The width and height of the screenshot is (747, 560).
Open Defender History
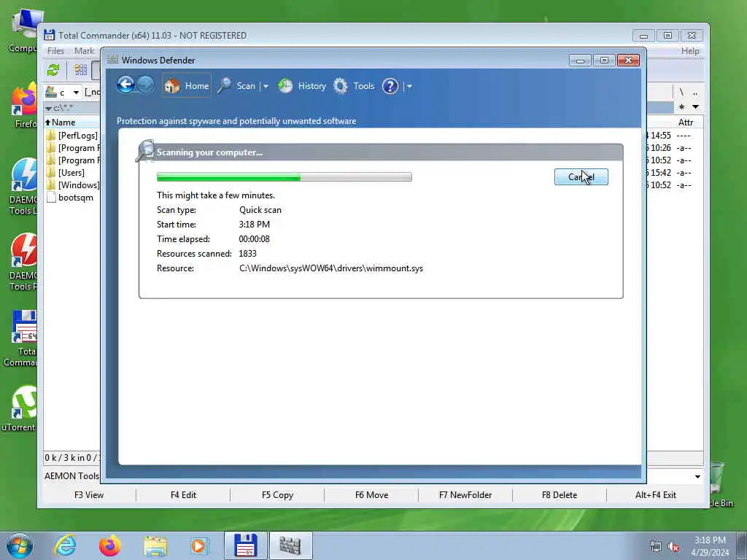[x=302, y=86]
